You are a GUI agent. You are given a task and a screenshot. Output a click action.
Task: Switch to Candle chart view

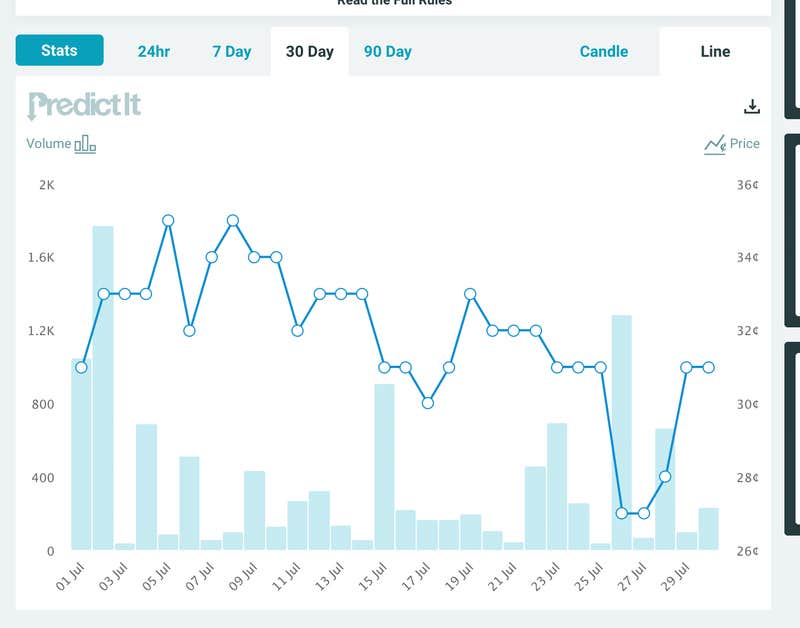[x=604, y=51]
